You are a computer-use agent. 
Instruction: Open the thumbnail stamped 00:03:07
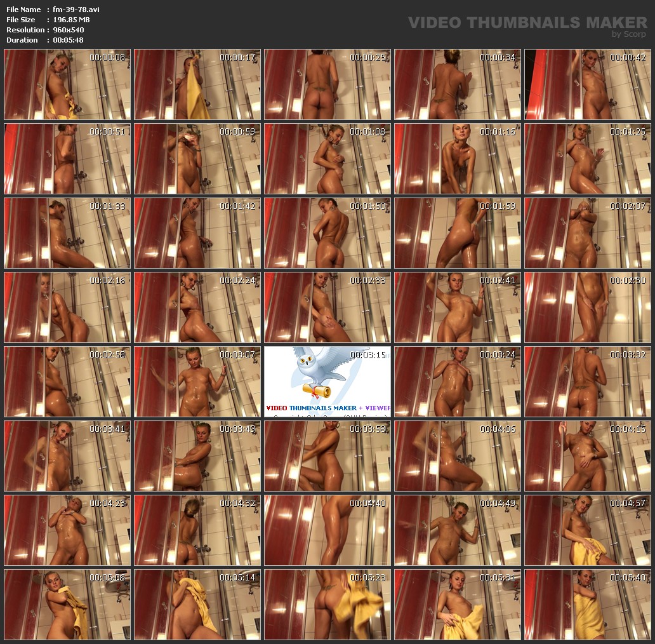tap(197, 381)
